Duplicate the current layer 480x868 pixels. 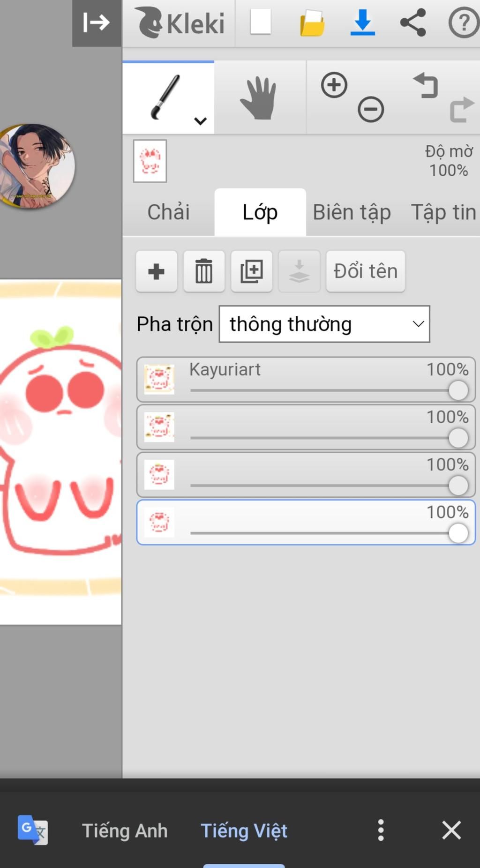[x=252, y=271]
